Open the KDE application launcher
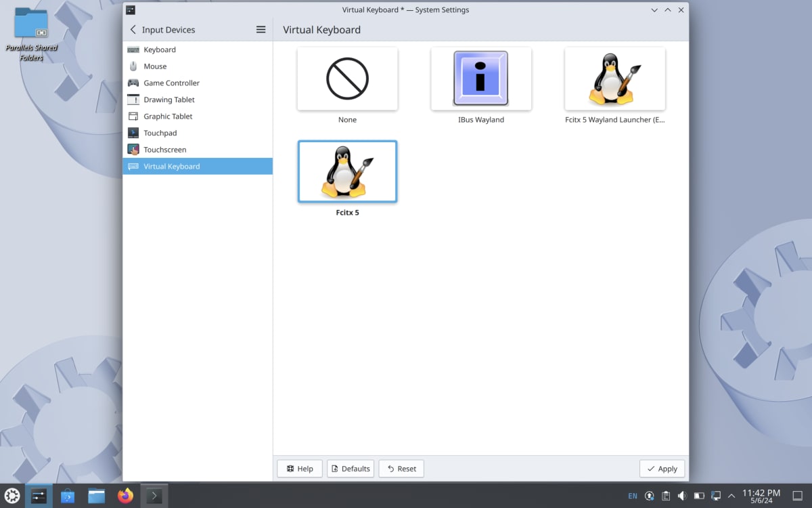This screenshot has height=508, width=812. tap(12, 496)
